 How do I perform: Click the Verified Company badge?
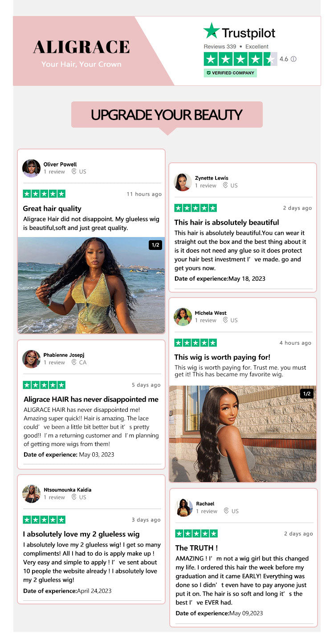click(230, 73)
